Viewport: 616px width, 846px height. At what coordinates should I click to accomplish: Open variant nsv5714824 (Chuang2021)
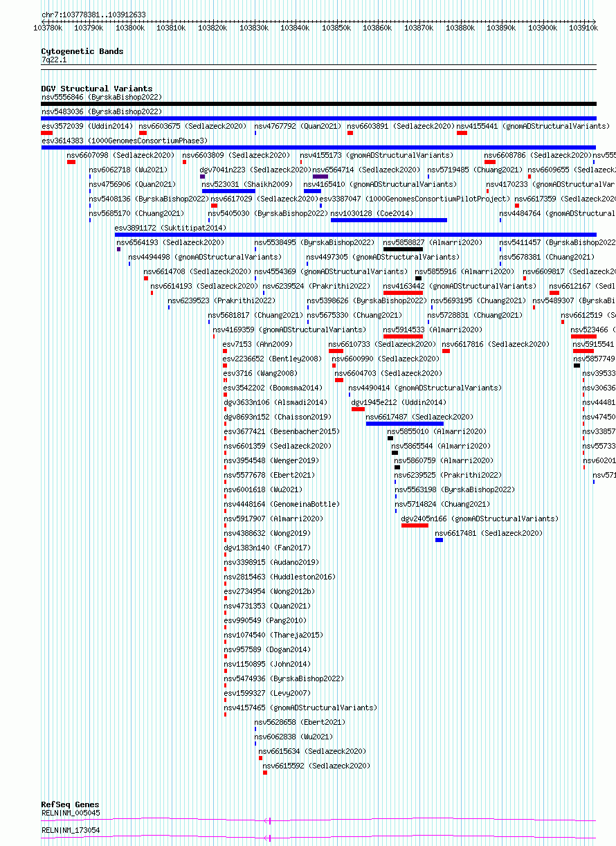[442, 504]
